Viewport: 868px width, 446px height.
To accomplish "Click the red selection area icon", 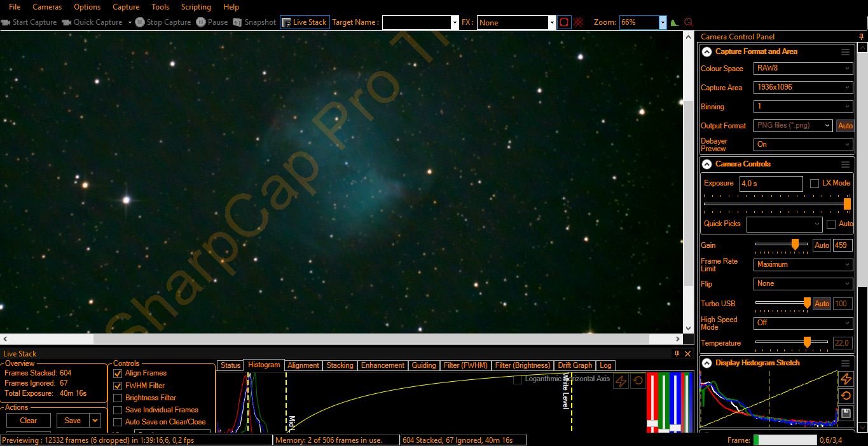I will point(564,22).
